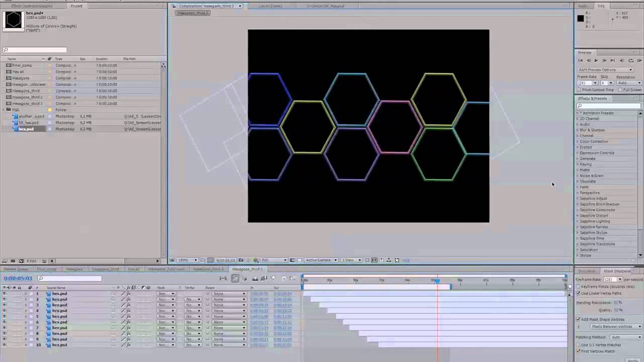
Task: Step to next frame in Preview panel
Action: [604, 60]
